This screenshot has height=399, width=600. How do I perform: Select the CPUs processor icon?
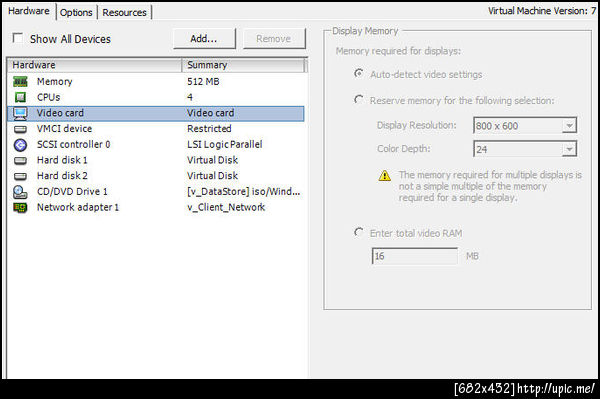coord(20,97)
